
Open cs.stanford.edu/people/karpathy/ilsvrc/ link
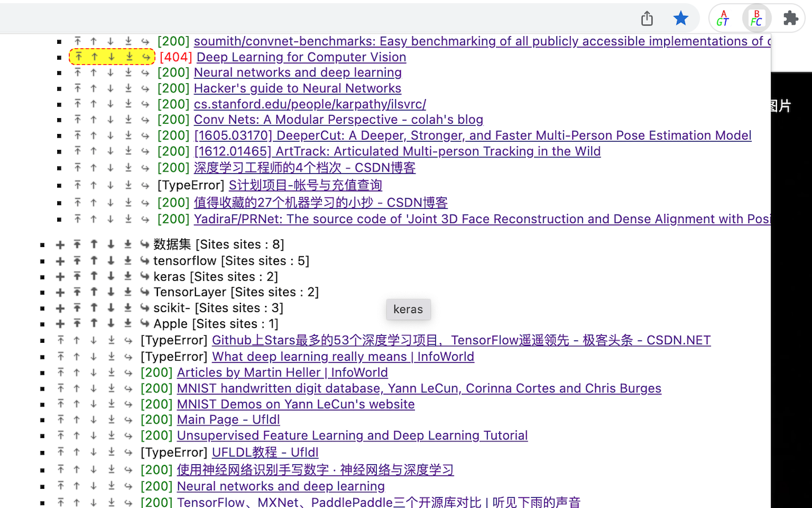point(310,104)
